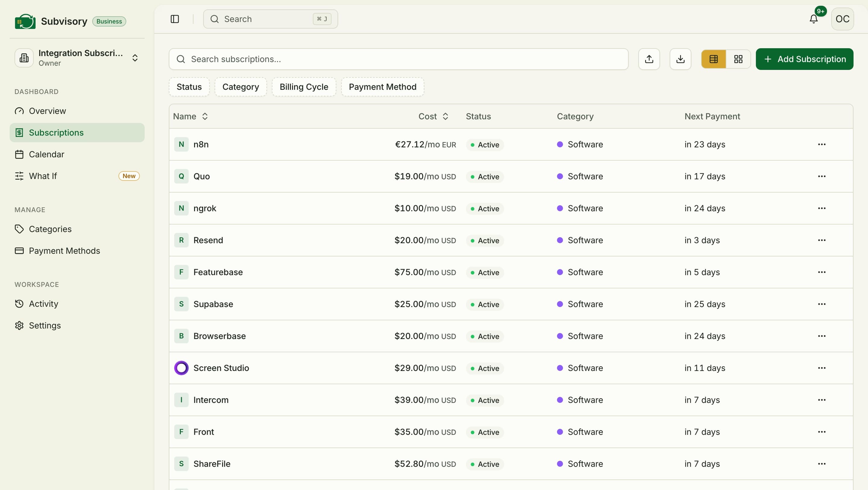
Task: Open the Supabase row actions menu
Action: click(822, 304)
